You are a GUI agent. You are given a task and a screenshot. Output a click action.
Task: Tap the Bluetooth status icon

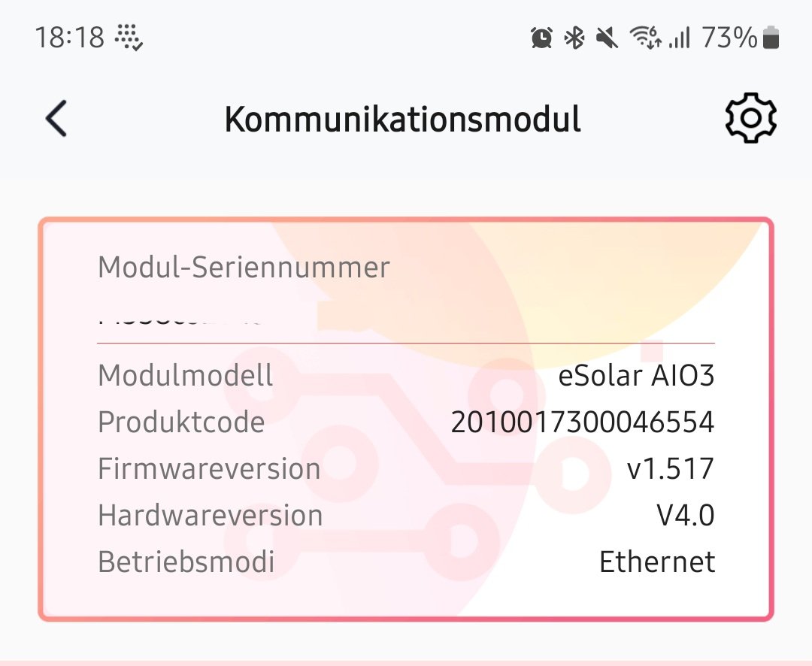tap(575, 38)
